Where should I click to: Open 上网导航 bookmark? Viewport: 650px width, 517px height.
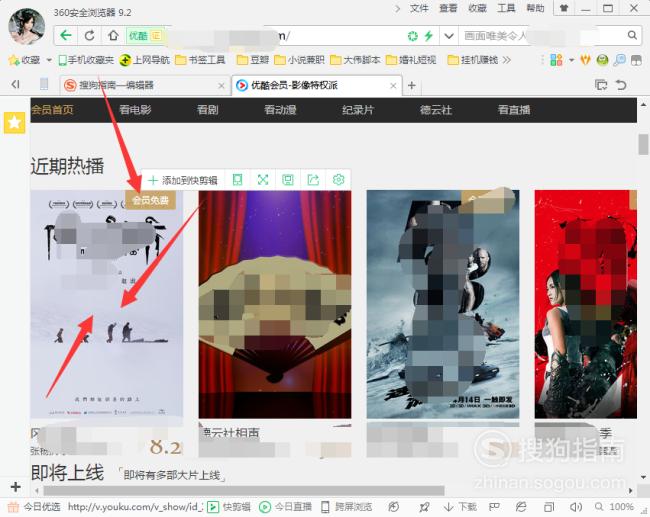pos(145,61)
